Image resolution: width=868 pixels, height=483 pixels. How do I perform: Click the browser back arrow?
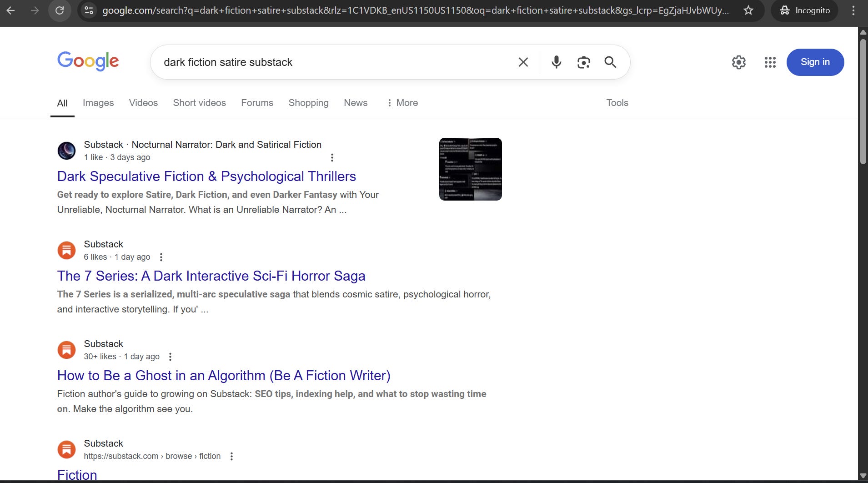(x=11, y=10)
